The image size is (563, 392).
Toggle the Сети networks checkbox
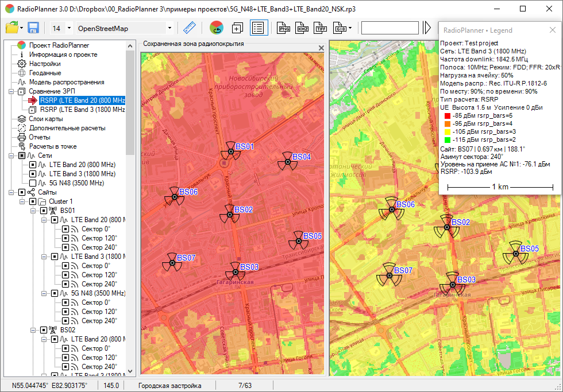[x=22, y=156]
